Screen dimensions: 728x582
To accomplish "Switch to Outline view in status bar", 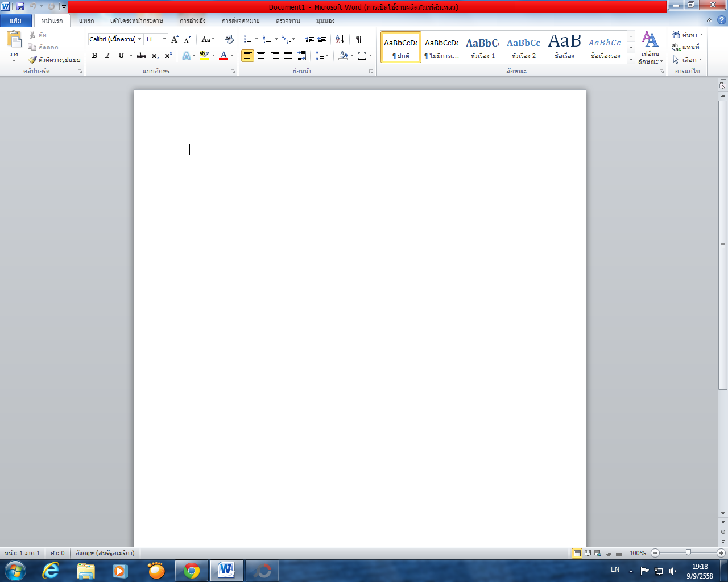I will click(x=608, y=553).
